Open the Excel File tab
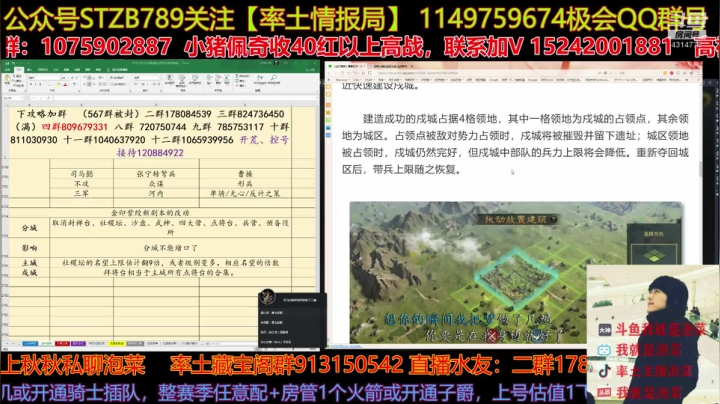 point(7,70)
